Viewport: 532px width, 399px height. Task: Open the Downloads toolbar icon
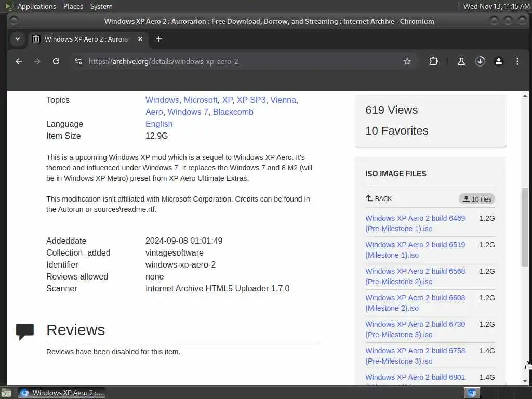pos(480,61)
